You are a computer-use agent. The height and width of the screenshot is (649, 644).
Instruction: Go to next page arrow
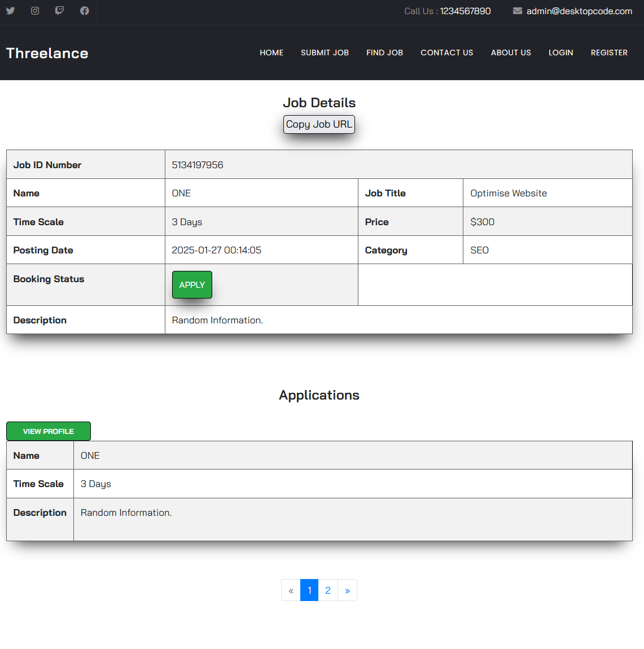(347, 590)
